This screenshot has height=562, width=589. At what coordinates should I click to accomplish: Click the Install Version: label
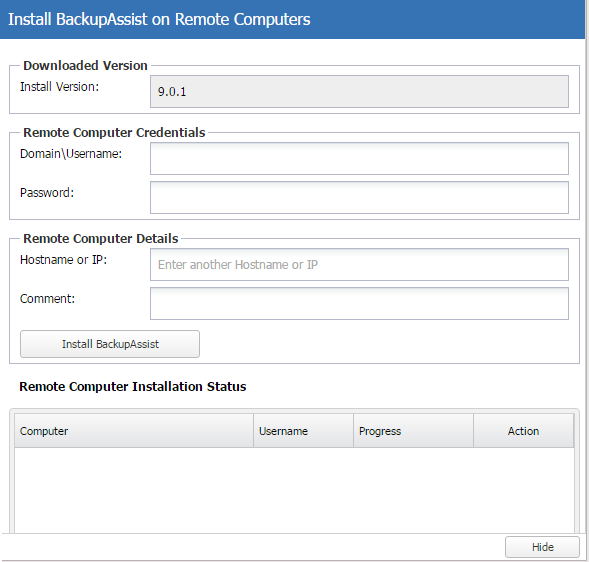click(59, 87)
